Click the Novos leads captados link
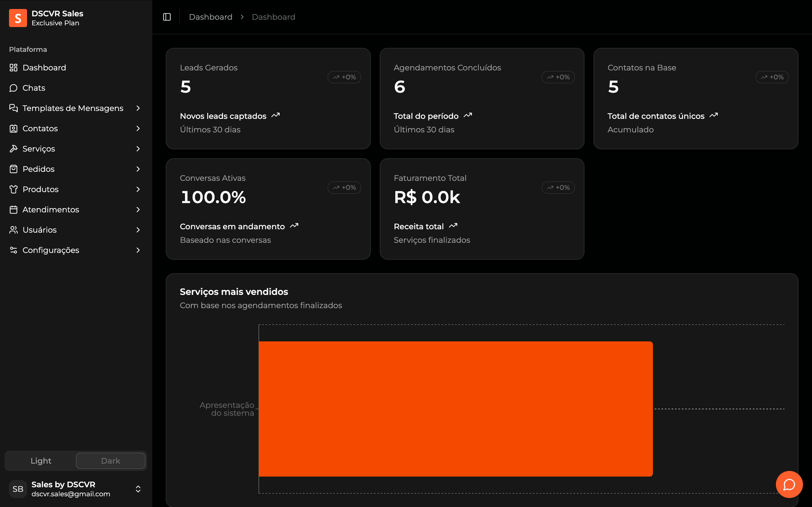 tap(224, 116)
